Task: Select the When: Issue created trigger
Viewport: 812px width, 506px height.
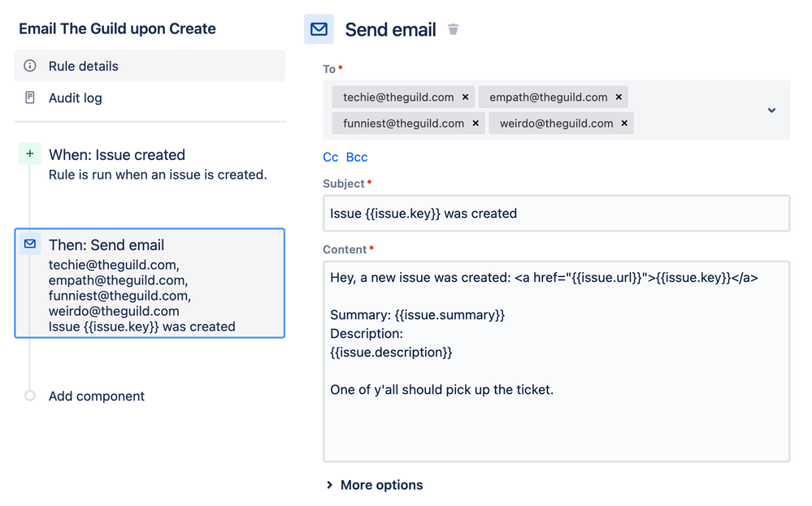Action: point(117,154)
